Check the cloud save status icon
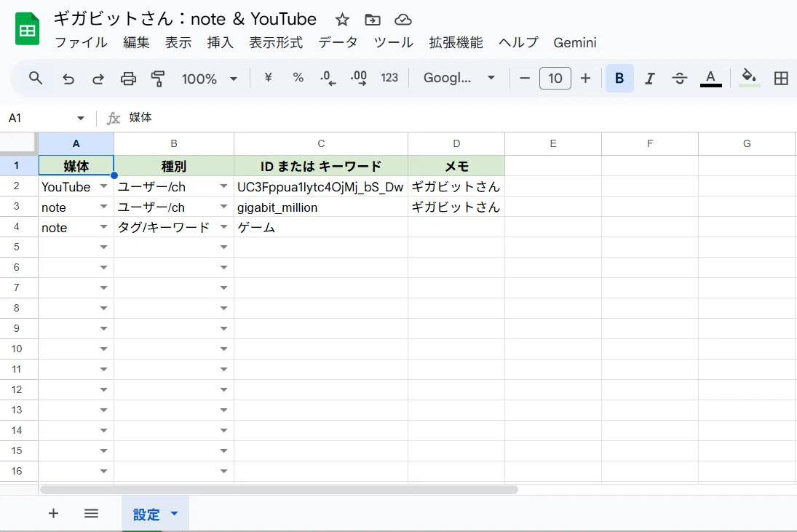 [403, 20]
